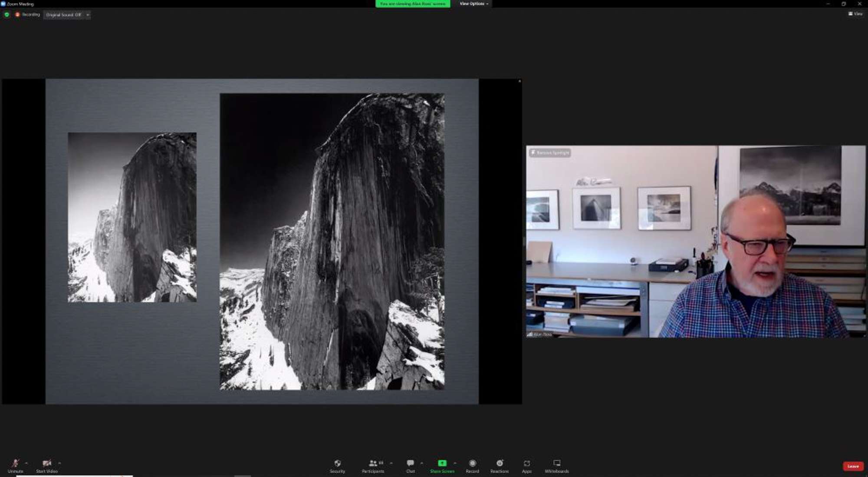Click the green Share Screen icon

tap(442, 463)
